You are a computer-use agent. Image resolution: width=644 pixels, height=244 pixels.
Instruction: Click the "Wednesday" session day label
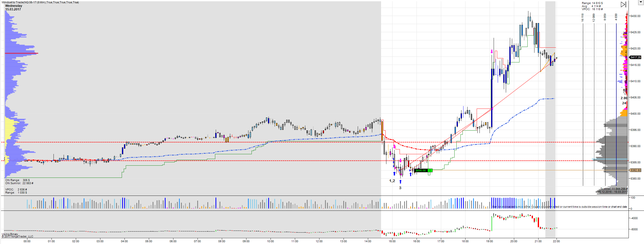(14, 6)
